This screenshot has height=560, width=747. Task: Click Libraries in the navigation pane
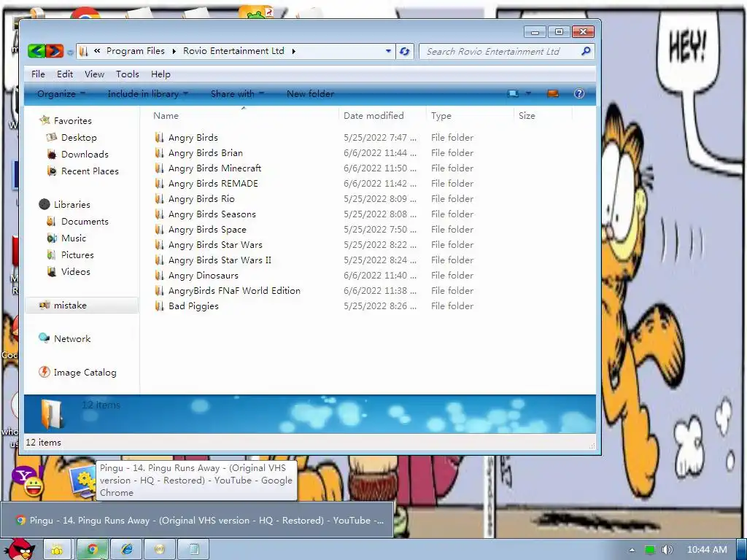pos(72,205)
